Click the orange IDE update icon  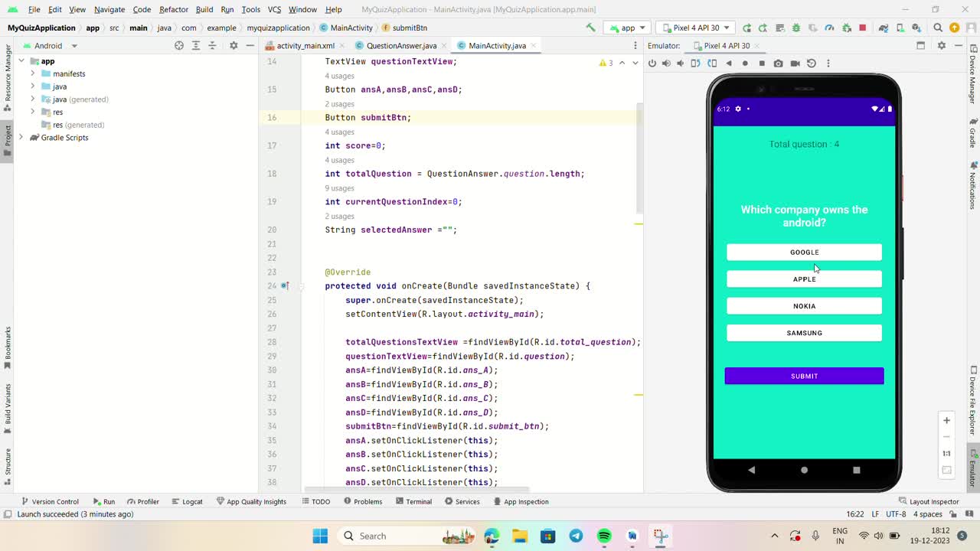[x=954, y=28]
